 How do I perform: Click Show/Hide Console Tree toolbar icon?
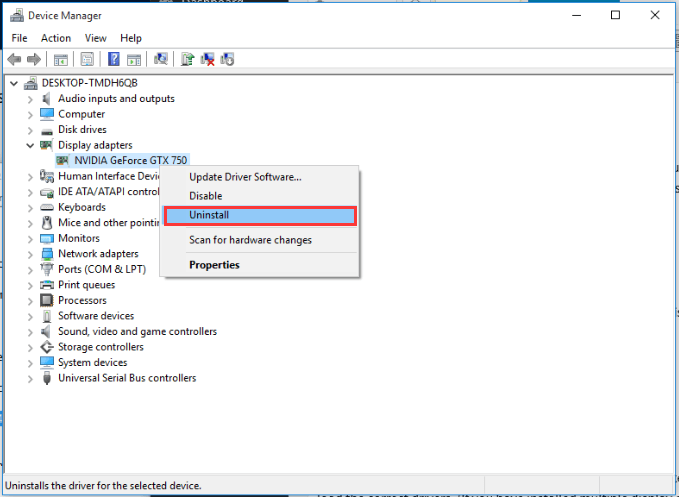tap(61, 59)
